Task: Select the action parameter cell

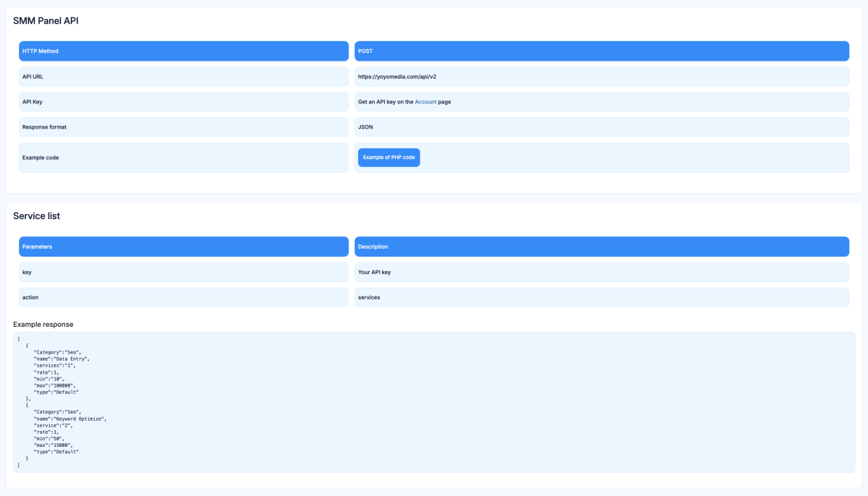Action: (183, 297)
